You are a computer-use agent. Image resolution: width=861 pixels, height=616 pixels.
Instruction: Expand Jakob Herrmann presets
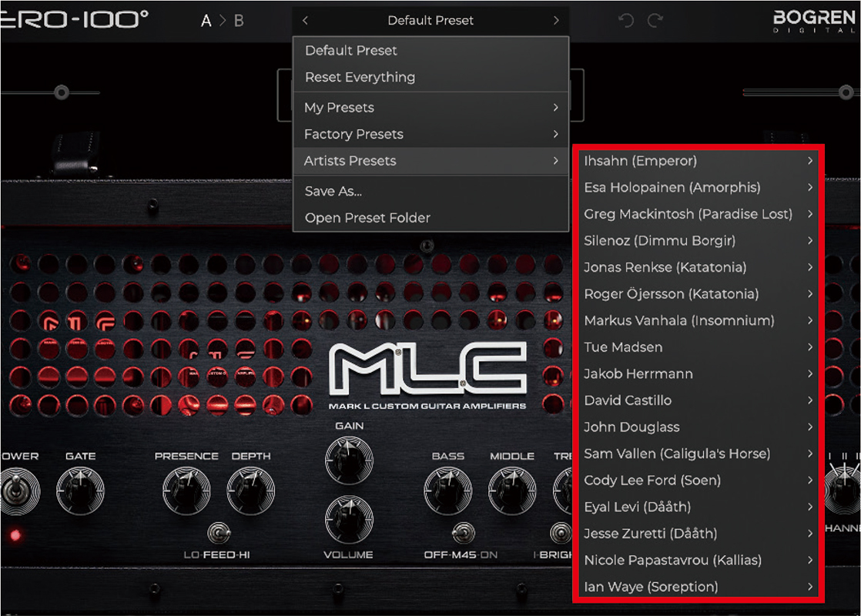698,374
